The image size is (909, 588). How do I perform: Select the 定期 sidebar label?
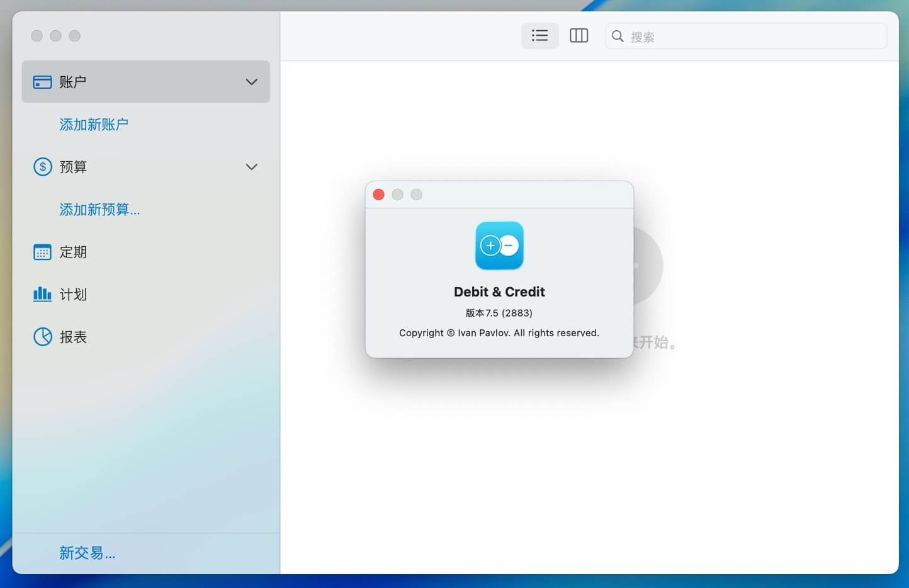point(73,252)
